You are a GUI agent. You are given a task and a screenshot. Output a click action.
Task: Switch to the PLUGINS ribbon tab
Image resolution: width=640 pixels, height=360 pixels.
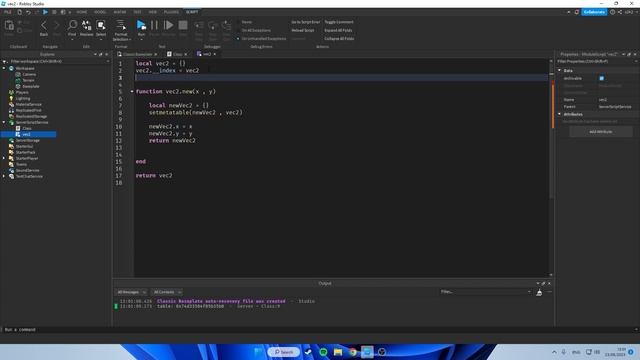coord(171,12)
